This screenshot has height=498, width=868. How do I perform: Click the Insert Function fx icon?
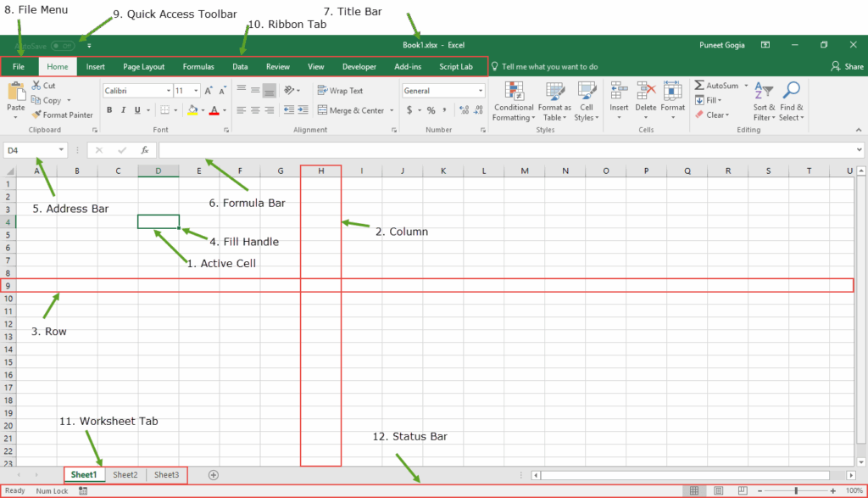[144, 150]
